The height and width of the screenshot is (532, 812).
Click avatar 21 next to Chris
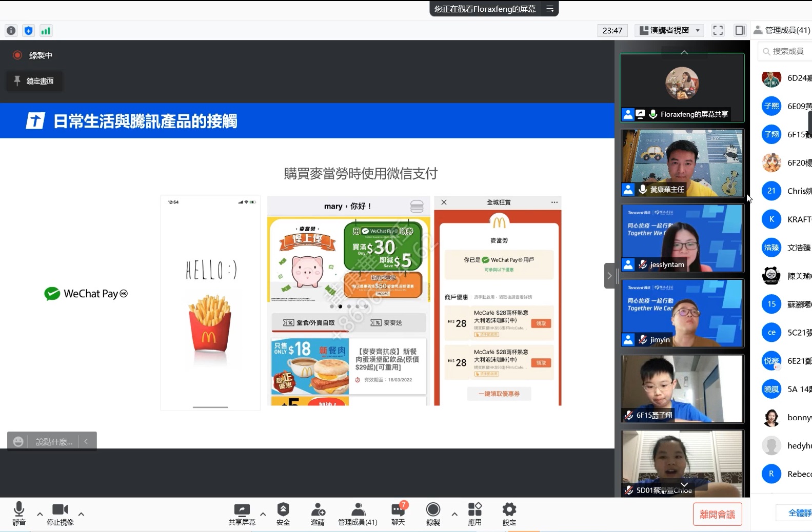(x=771, y=191)
